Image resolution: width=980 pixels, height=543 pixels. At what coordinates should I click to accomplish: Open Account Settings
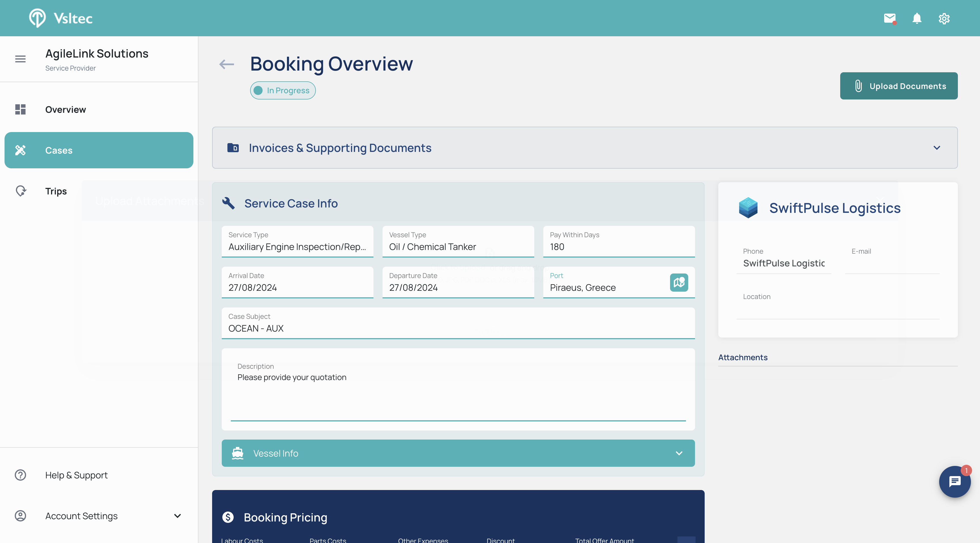click(99, 516)
